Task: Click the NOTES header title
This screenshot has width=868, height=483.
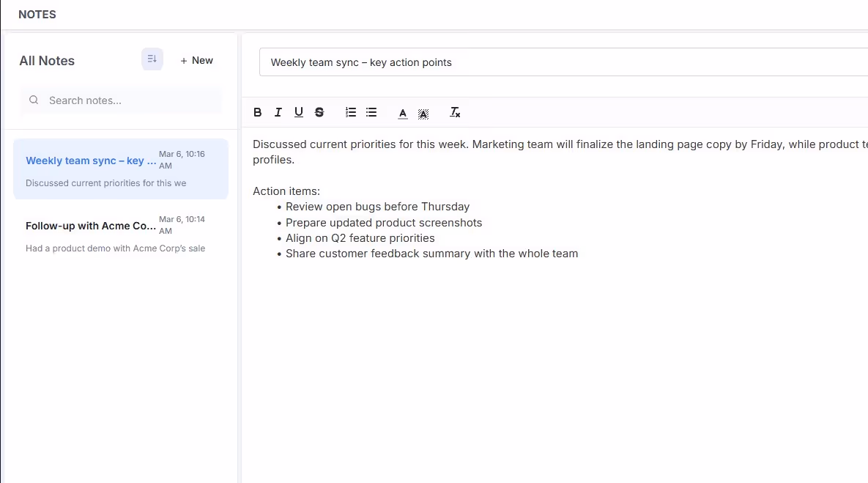Action: pos(37,15)
